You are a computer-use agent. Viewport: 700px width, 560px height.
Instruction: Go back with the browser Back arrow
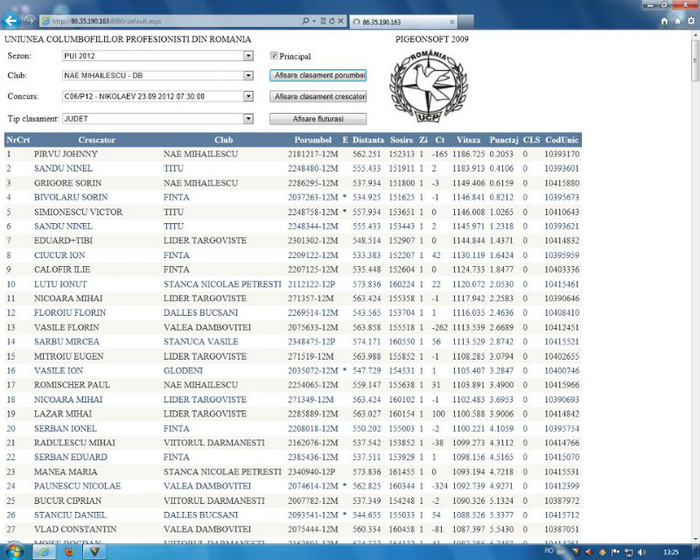10,20
